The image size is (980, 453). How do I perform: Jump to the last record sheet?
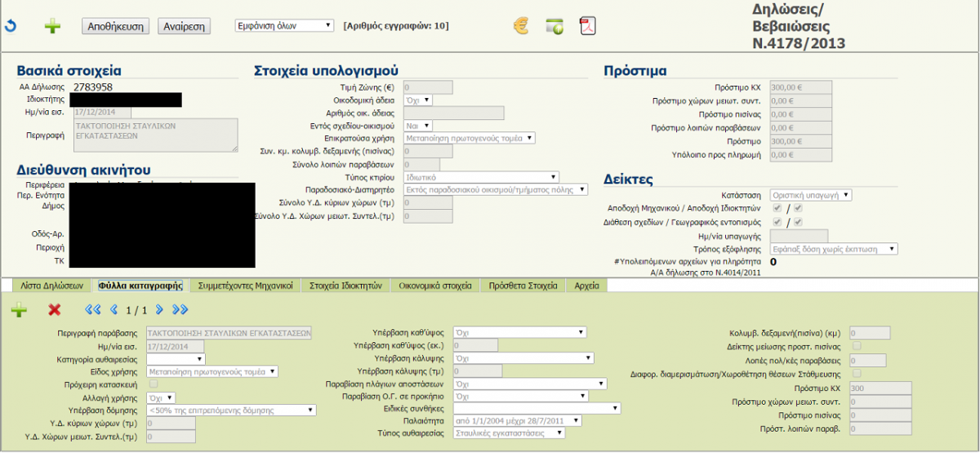tap(180, 310)
